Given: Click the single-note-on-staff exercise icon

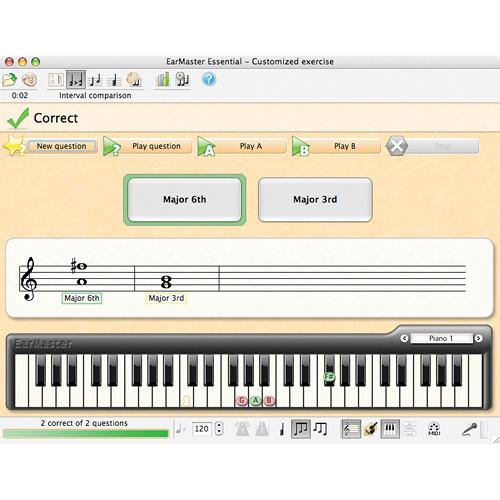Looking at the screenshot, I should pos(114,80).
